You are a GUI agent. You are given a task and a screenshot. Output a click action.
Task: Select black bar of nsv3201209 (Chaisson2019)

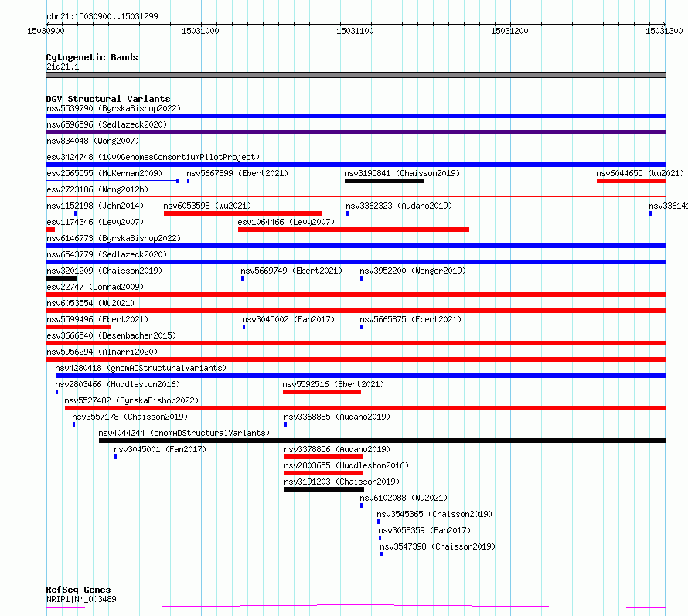(x=61, y=278)
